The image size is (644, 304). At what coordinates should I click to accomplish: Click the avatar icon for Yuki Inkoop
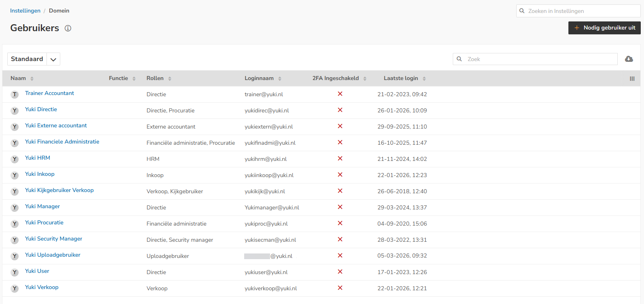[x=15, y=175]
